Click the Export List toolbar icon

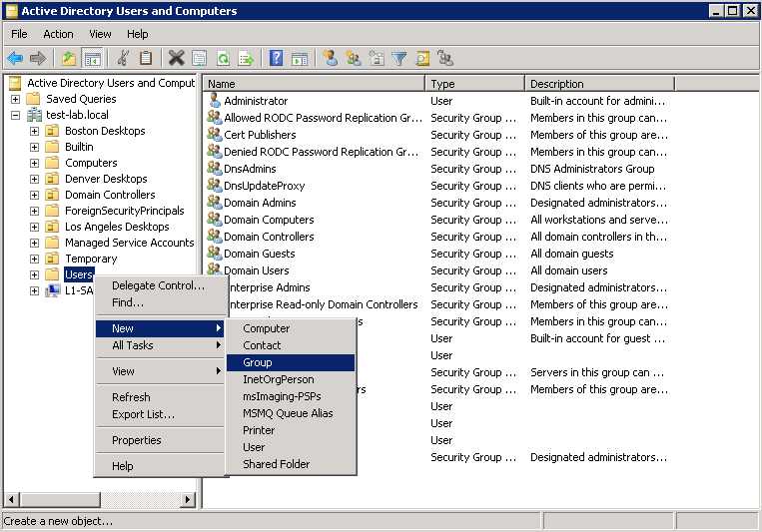tap(246, 58)
